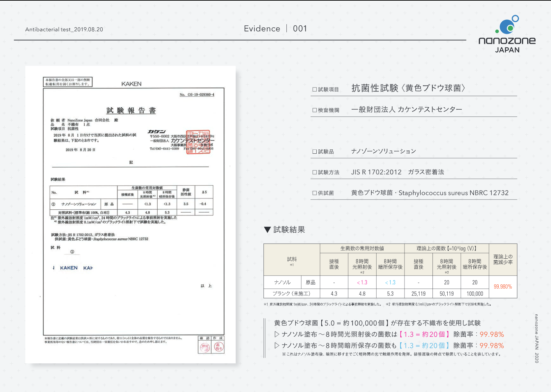This screenshot has height=392, width=551.
Task: Select 一般財団法人 カケンテストセンター
Action: coord(407,109)
